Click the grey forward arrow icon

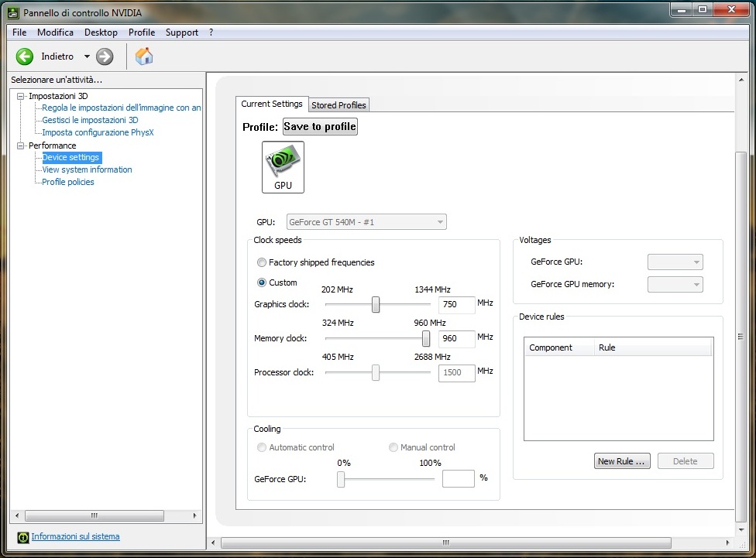point(104,56)
